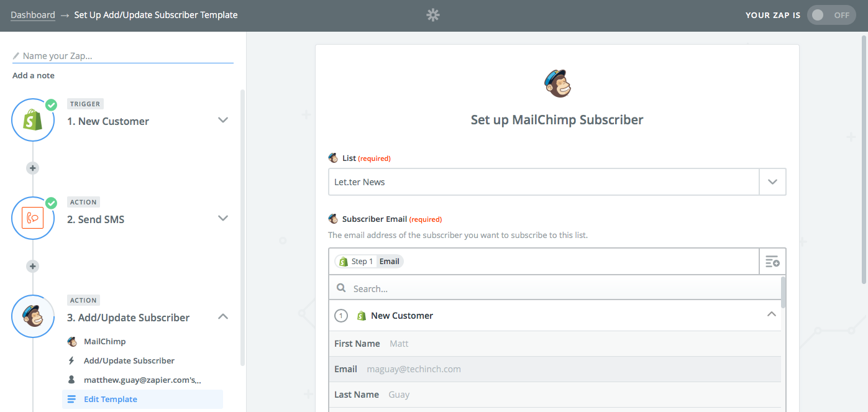Image resolution: width=868 pixels, height=412 pixels.
Task: Open the List dropdown arrow
Action: click(772, 182)
